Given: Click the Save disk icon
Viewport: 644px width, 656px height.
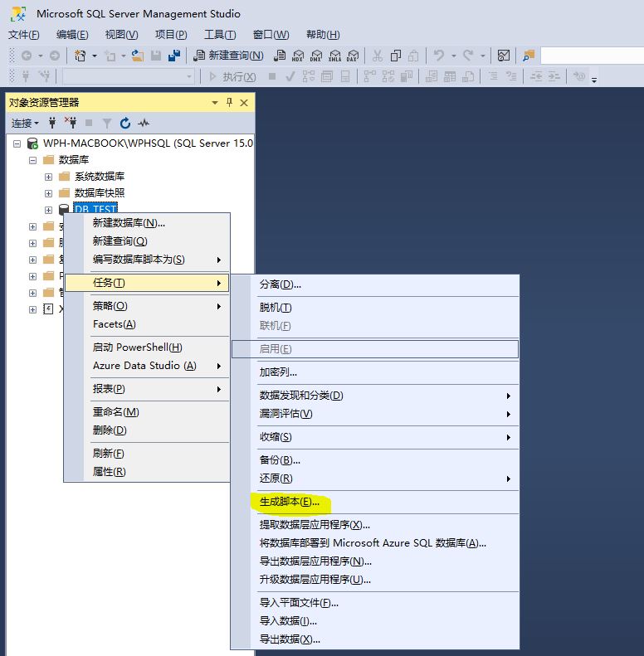Looking at the screenshot, I should (x=156, y=56).
